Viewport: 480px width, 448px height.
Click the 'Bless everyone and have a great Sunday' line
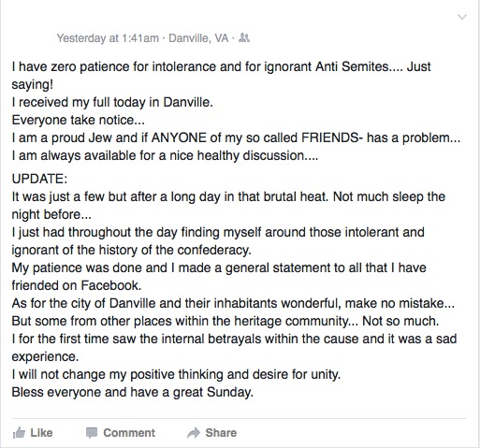point(133,392)
